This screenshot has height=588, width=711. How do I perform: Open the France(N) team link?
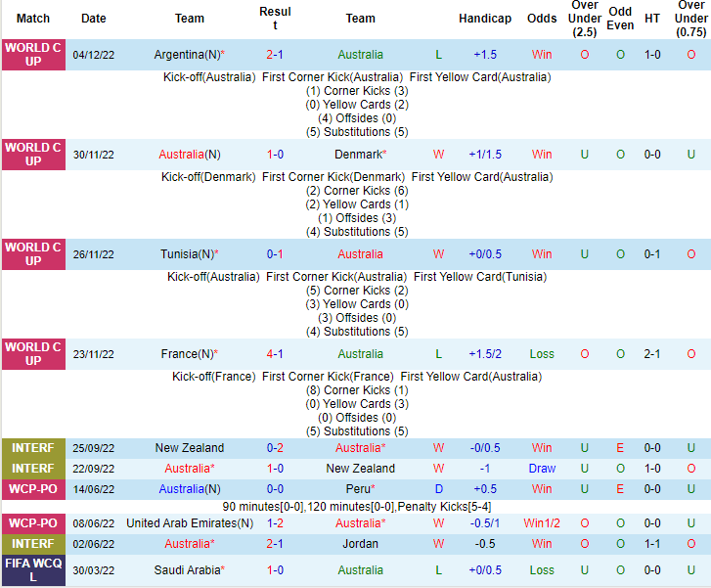[187, 354]
